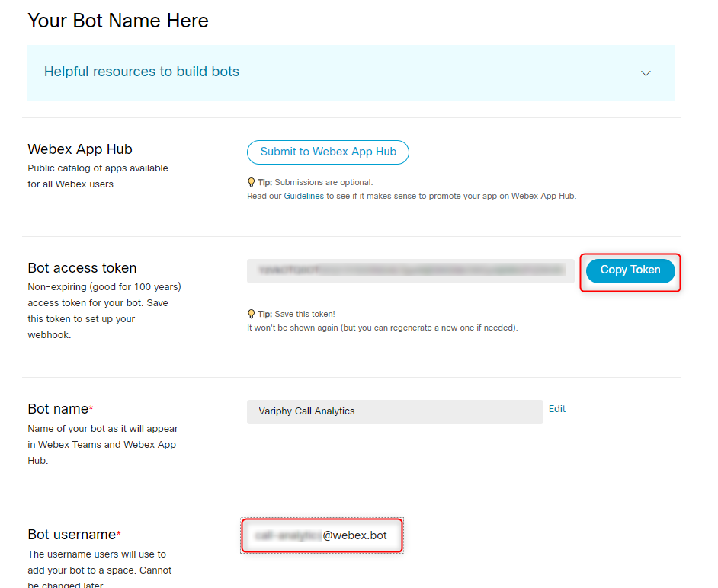Click the Webex App Hub section heading
The height and width of the screenshot is (588, 718).
click(x=80, y=149)
